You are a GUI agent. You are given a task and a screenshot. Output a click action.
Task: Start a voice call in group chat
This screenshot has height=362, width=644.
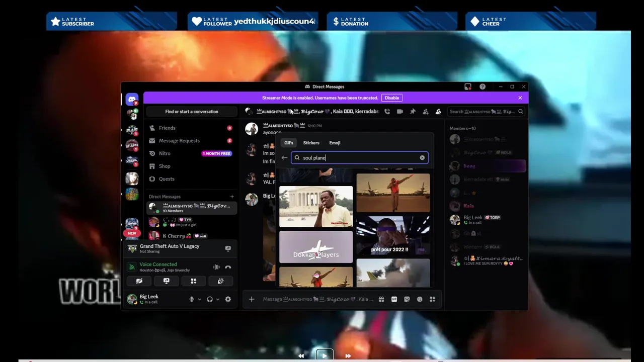click(x=387, y=112)
